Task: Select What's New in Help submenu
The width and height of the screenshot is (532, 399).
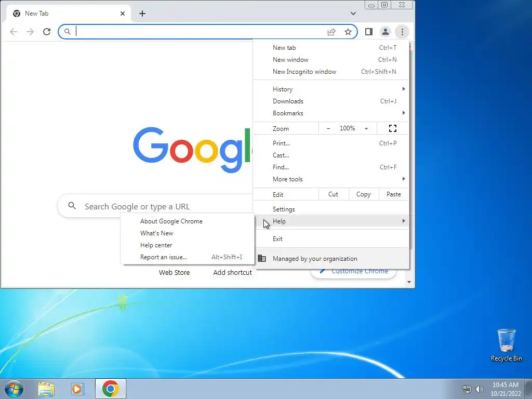Action: coord(188,233)
